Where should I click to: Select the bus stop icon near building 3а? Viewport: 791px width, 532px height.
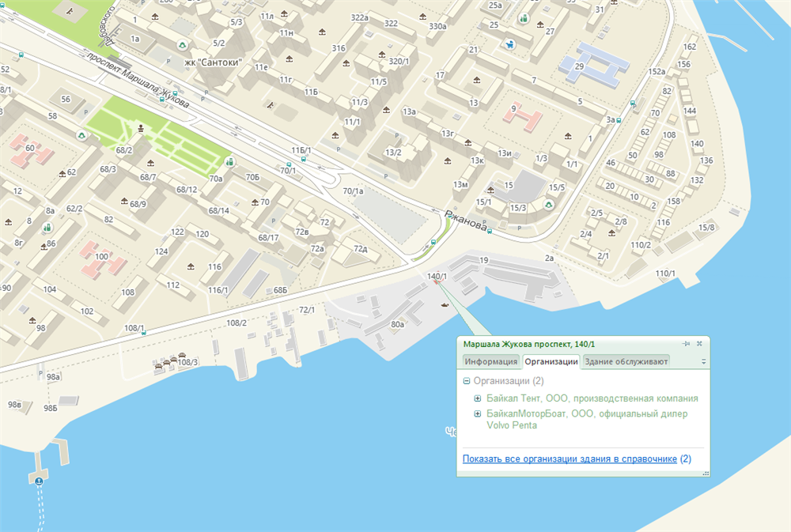[619, 120]
